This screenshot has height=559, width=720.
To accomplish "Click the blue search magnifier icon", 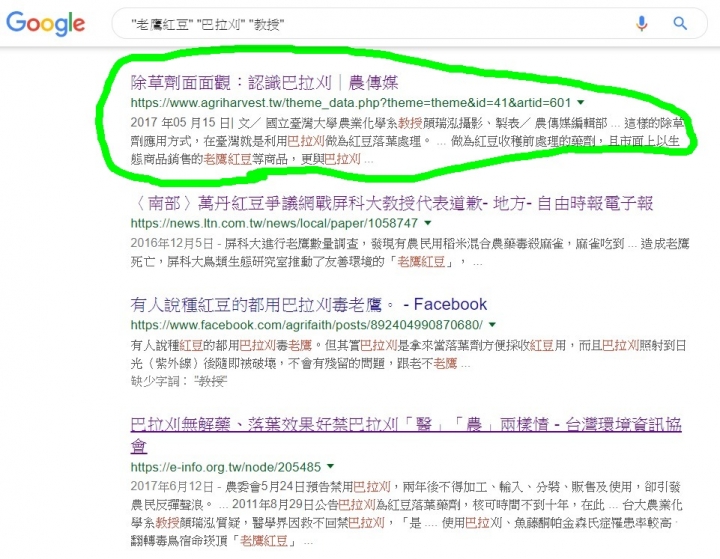I will pos(680,23).
